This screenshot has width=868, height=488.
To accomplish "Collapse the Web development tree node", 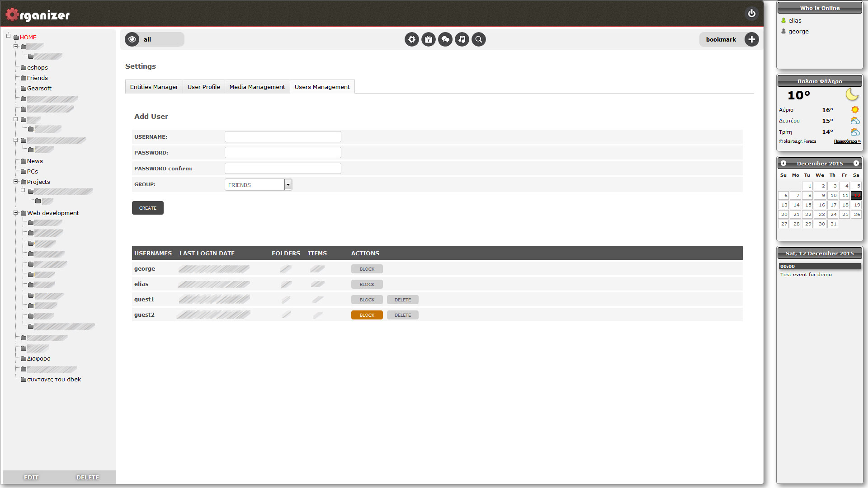I will click(x=15, y=212).
